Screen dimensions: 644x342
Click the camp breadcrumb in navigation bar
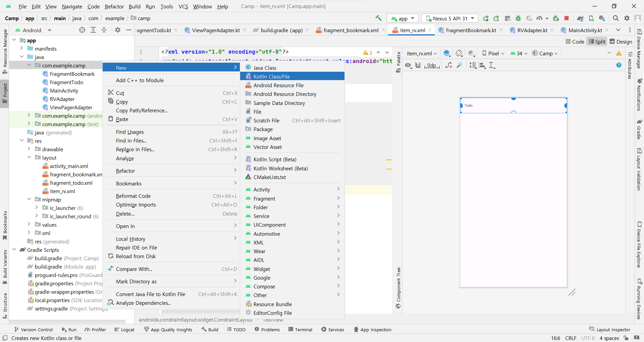point(141,18)
